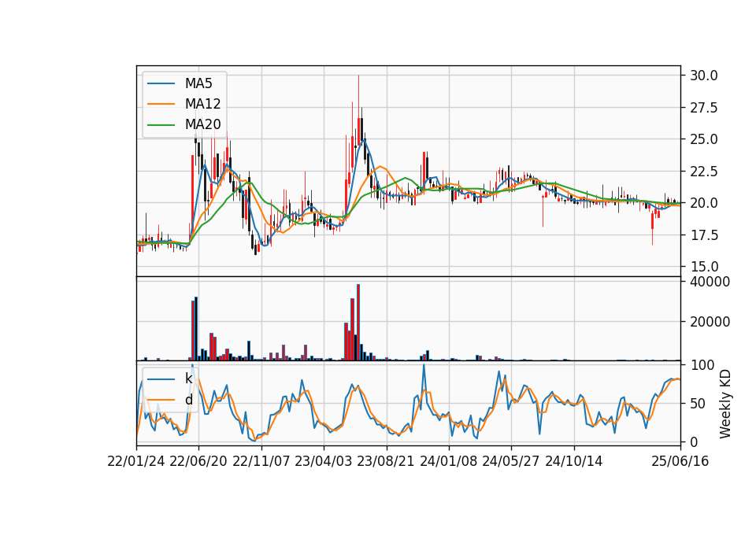
Task: Click the MA20 legend label
Action: coord(202,124)
